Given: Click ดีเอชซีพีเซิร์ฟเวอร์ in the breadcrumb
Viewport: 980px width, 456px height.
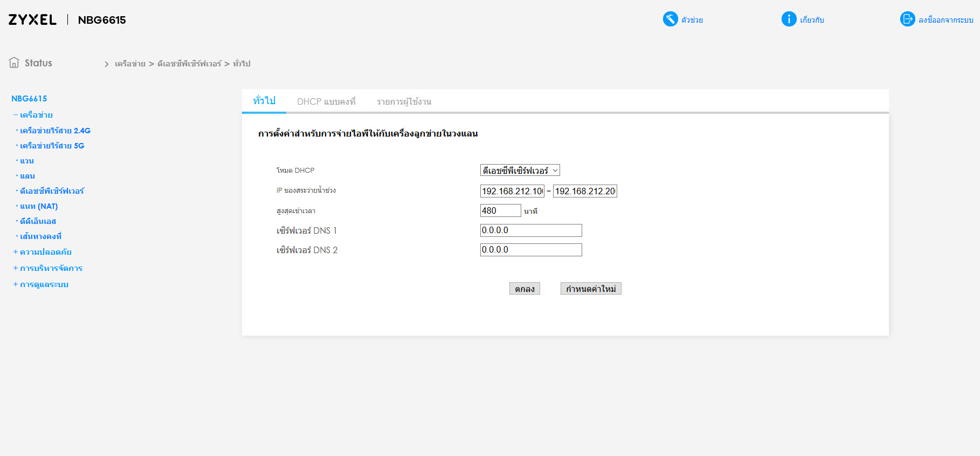Looking at the screenshot, I should click(x=189, y=64).
